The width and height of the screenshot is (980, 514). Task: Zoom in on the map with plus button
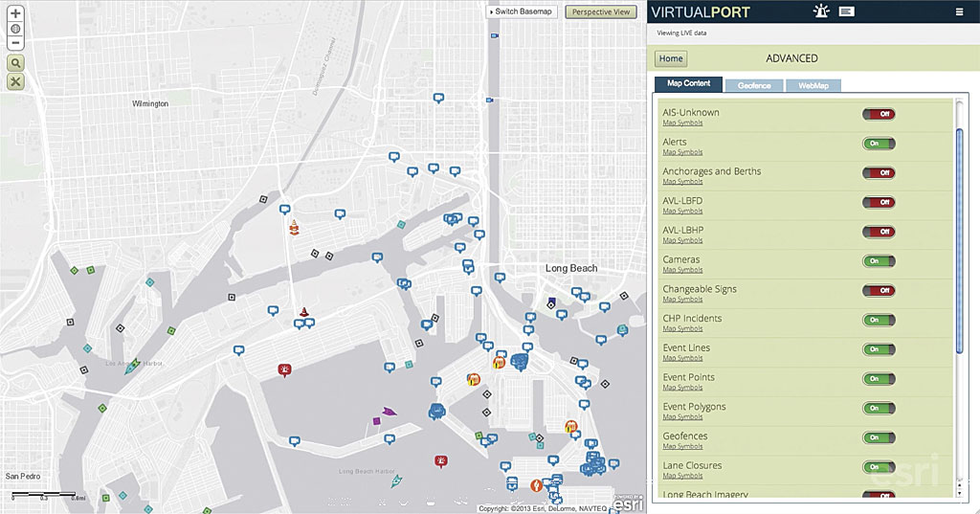(15, 13)
